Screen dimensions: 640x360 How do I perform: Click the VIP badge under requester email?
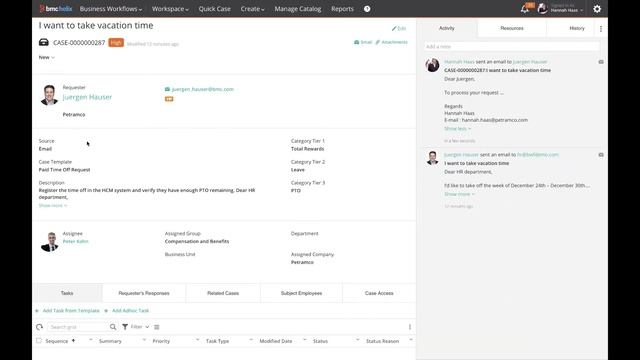click(x=169, y=99)
